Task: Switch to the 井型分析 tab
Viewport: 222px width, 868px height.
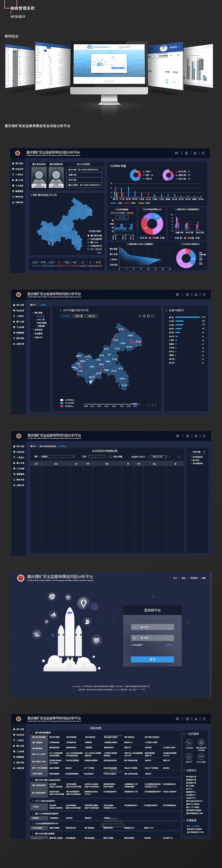Action: pyautogui.click(x=91, y=316)
